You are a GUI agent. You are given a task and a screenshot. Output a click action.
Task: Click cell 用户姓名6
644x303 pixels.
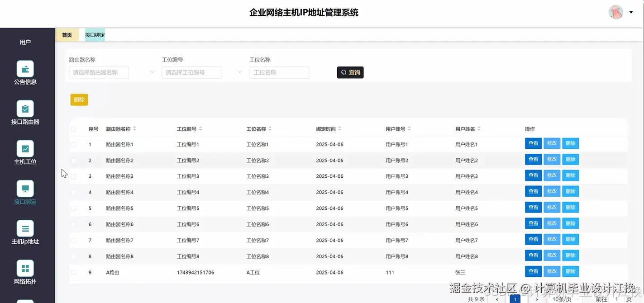pos(467,224)
